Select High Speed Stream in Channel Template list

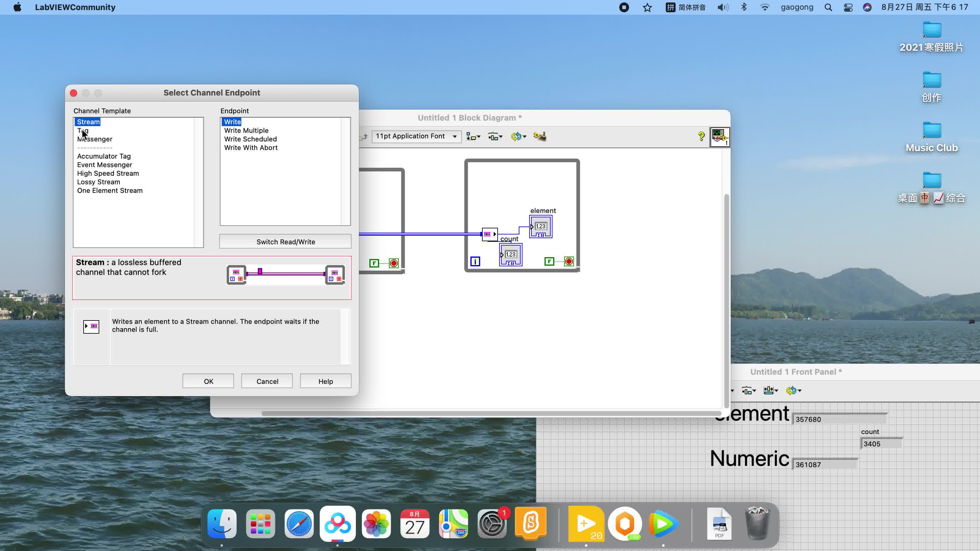coord(108,173)
